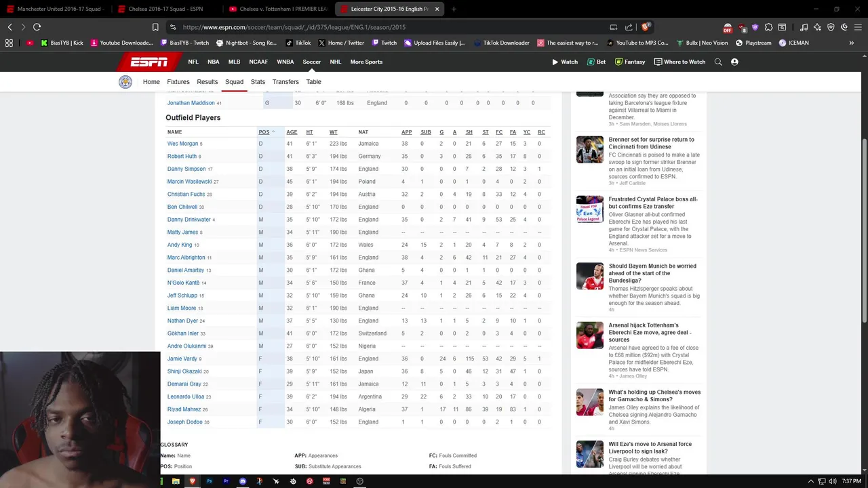Open Premiere Pro from the taskbar
This screenshot has width=868, height=488.
226,481
